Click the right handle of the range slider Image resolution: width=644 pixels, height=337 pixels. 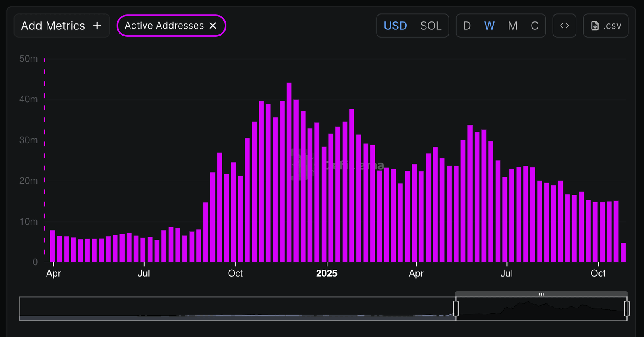tap(627, 308)
